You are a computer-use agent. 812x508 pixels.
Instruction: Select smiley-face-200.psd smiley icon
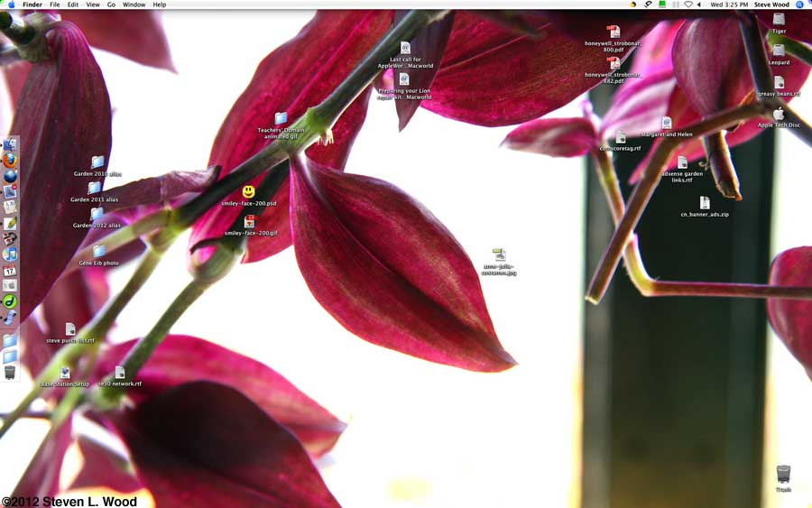pyautogui.click(x=249, y=191)
